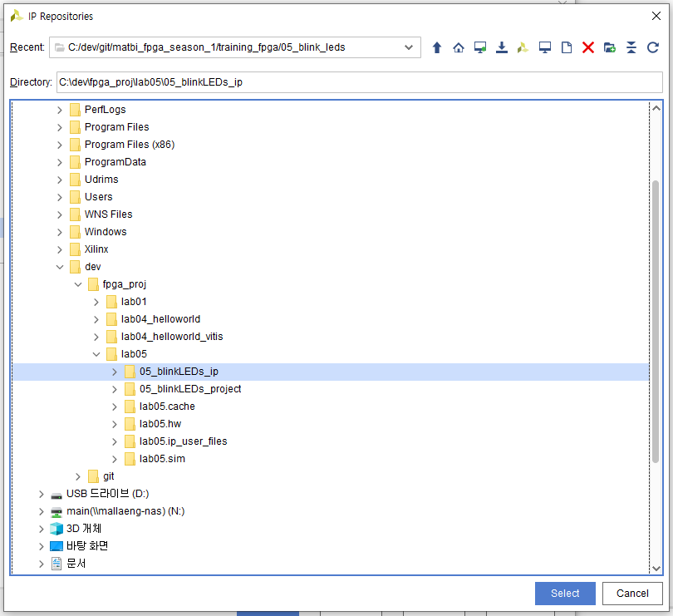This screenshot has height=616, width=673.
Task: Close the IP Repositories dialog
Action: click(x=656, y=16)
